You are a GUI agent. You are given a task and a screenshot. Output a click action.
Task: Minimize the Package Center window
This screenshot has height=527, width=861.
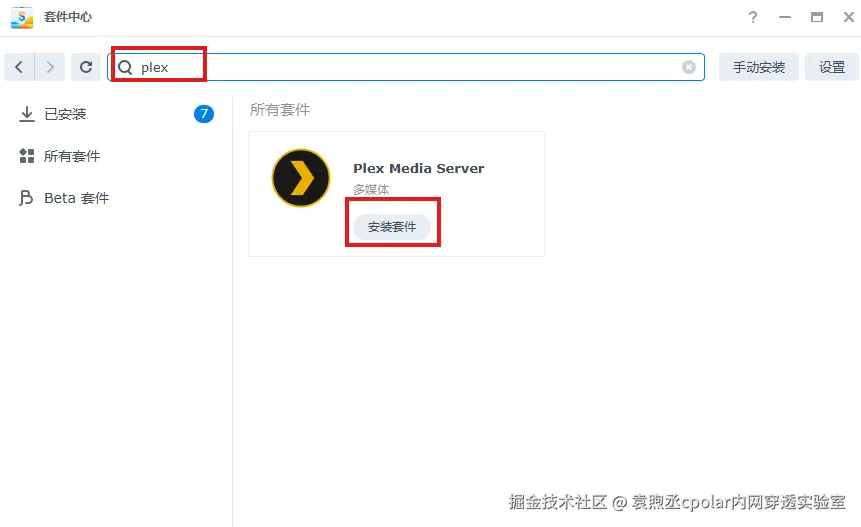pos(785,18)
